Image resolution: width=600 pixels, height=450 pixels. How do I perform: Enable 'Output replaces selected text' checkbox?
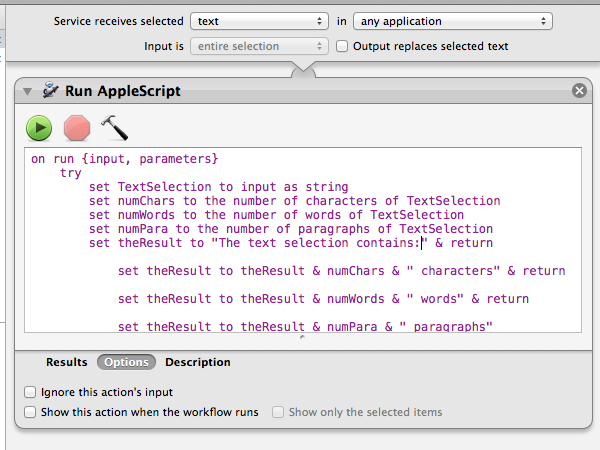342,46
